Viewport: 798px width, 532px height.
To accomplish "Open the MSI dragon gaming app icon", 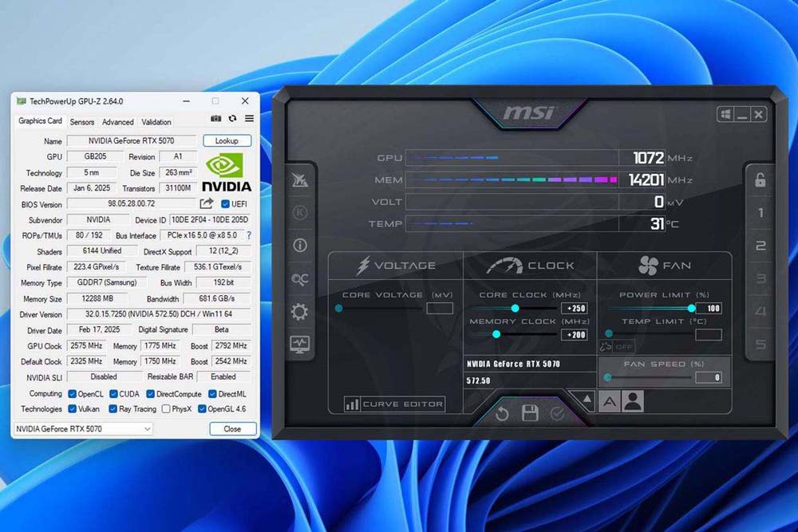I will click(300, 179).
